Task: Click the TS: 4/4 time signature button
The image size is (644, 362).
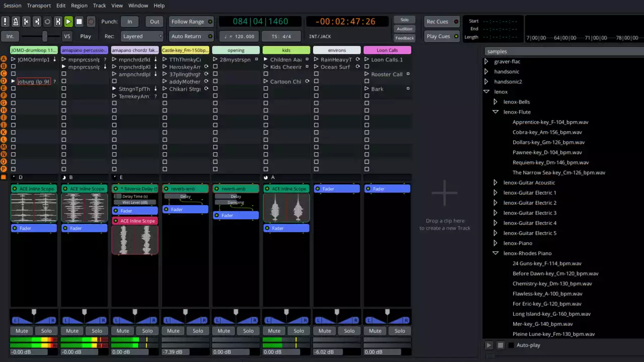Action: [x=281, y=36]
